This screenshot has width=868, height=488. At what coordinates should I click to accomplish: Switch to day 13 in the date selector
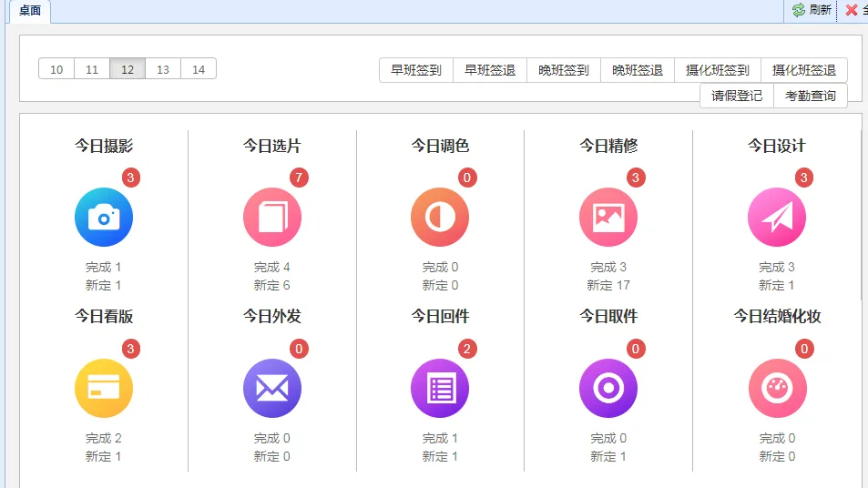click(163, 69)
